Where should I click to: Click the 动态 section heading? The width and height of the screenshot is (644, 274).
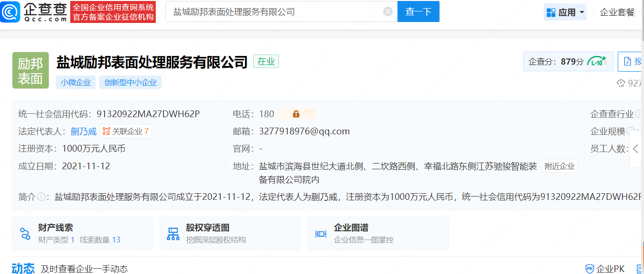23,269
